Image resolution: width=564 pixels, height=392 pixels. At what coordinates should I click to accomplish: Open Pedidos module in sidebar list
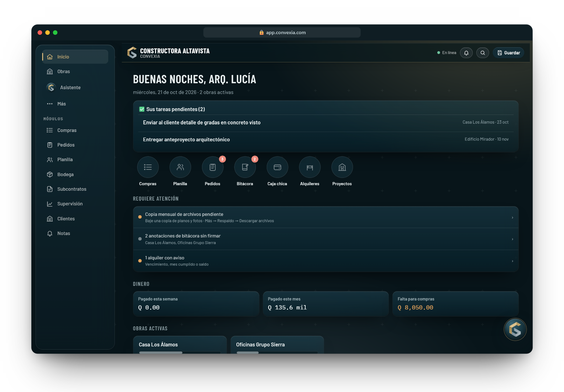tap(75, 145)
